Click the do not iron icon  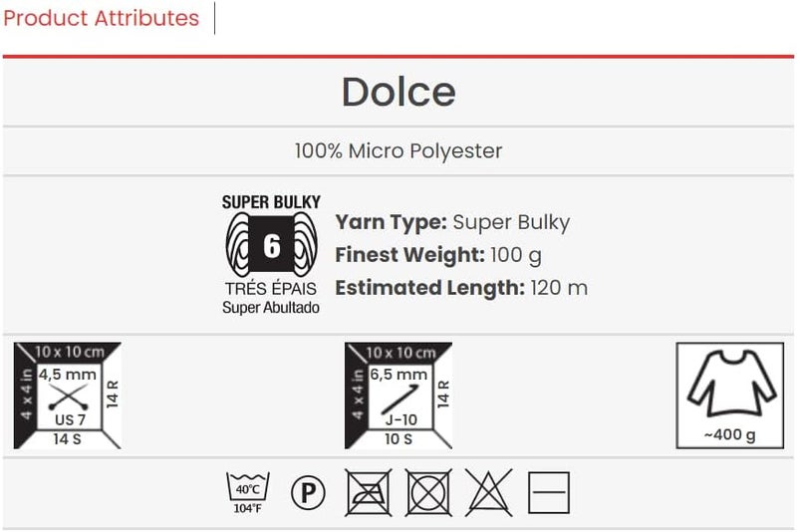click(x=369, y=492)
